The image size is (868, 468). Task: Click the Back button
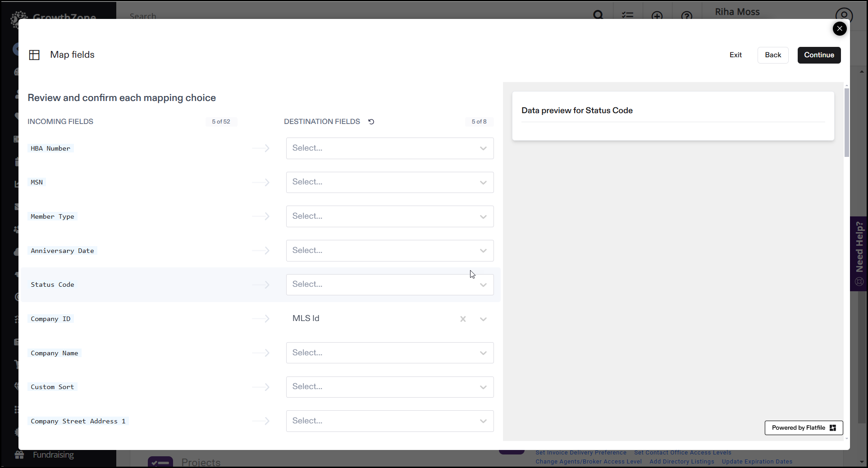coord(772,55)
